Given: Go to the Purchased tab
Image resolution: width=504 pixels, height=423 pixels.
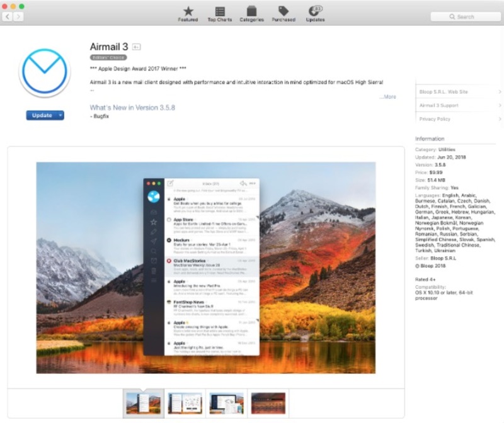Looking at the screenshot, I should click(x=283, y=14).
